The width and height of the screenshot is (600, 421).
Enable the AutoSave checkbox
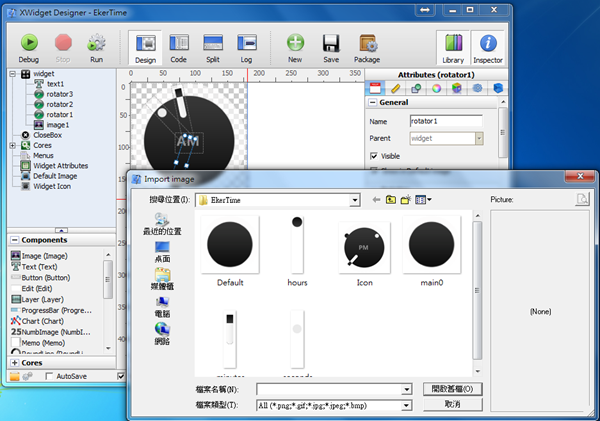coord(49,376)
